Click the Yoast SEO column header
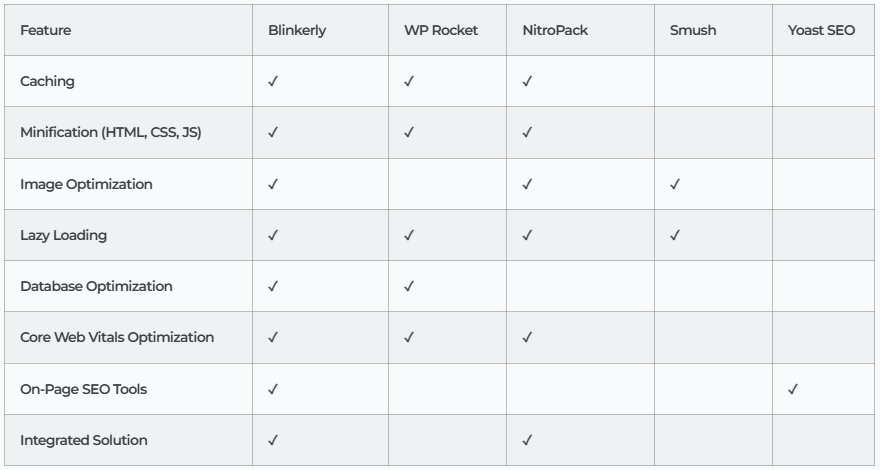Image resolution: width=880 pixels, height=470 pixels. point(821,31)
